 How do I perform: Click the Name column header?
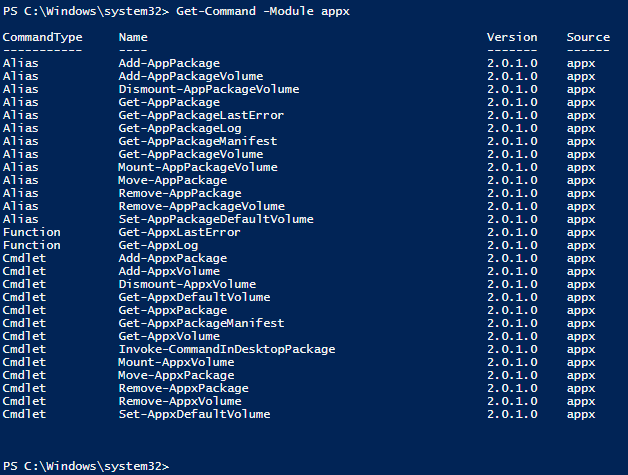tap(133, 37)
